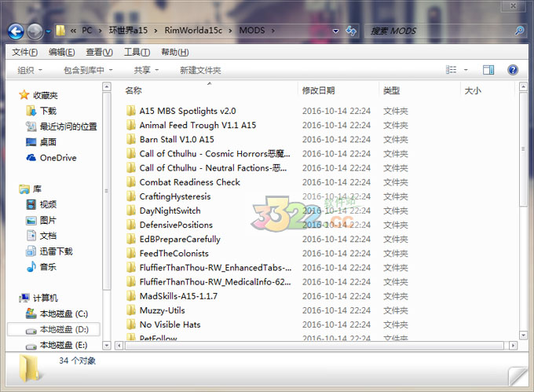Sort by 修改日期 column header
This screenshot has height=392, width=534.
tap(318, 90)
